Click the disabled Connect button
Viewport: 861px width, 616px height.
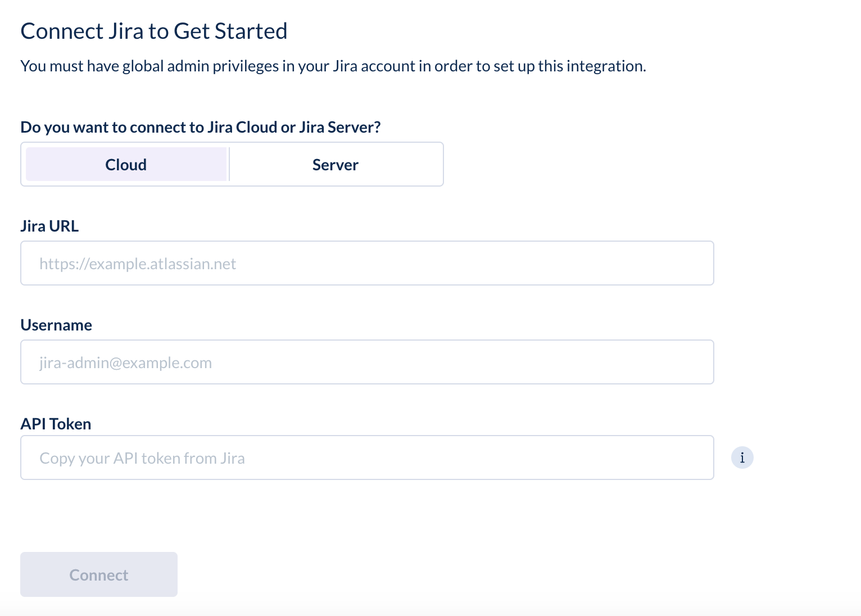(99, 574)
